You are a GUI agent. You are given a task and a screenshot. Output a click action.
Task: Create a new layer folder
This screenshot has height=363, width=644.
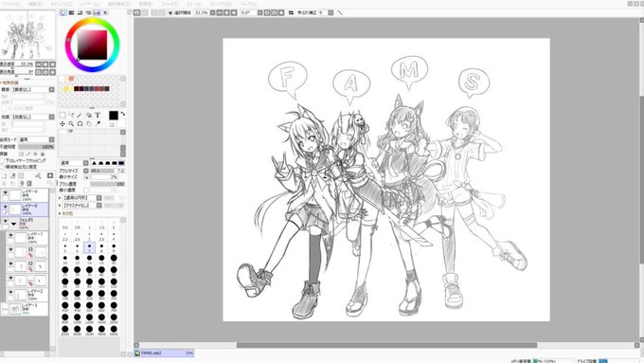click(x=21, y=176)
